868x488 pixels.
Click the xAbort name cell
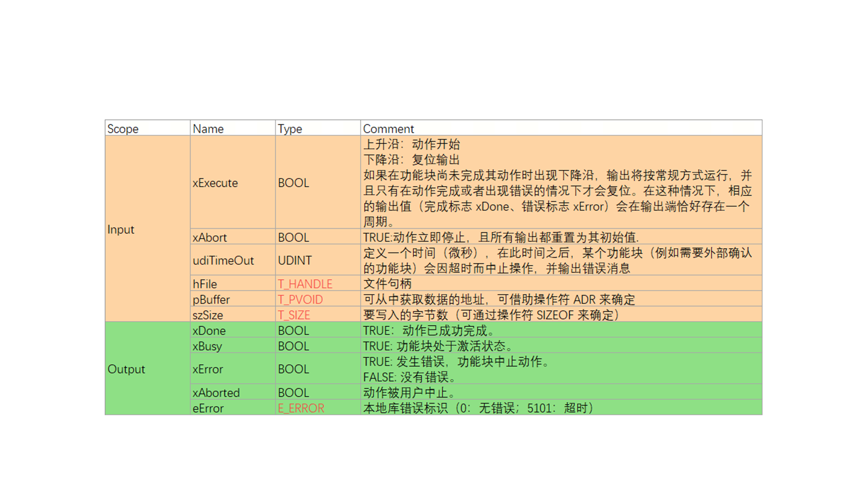(x=210, y=238)
